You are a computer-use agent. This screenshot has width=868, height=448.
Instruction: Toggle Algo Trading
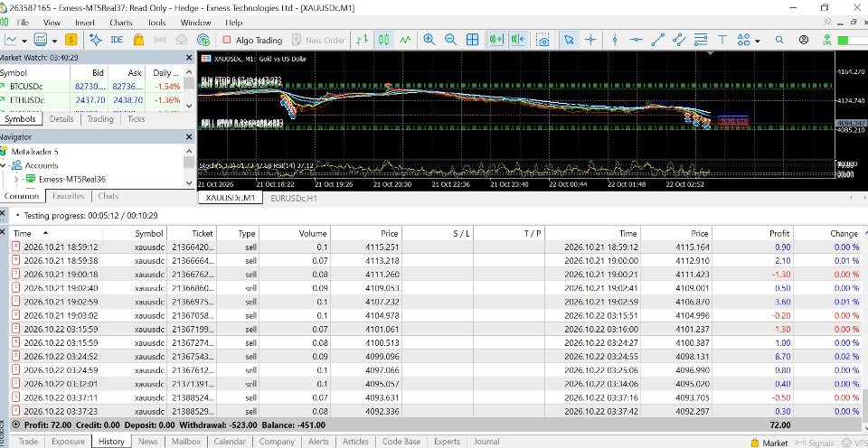(252, 40)
